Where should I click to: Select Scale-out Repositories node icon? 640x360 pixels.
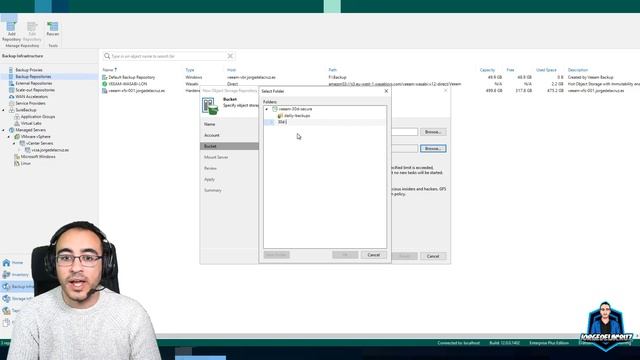tap(11, 90)
